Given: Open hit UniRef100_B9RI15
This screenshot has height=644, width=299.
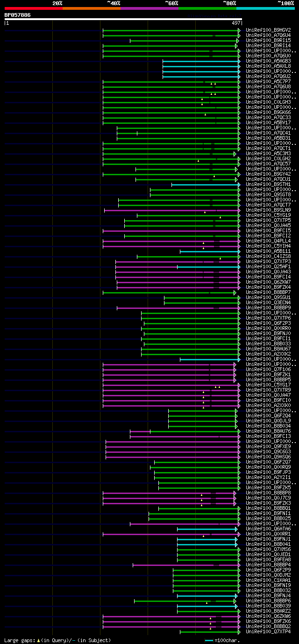Looking at the screenshot, I should pyautogui.click(x=268, y=40).
